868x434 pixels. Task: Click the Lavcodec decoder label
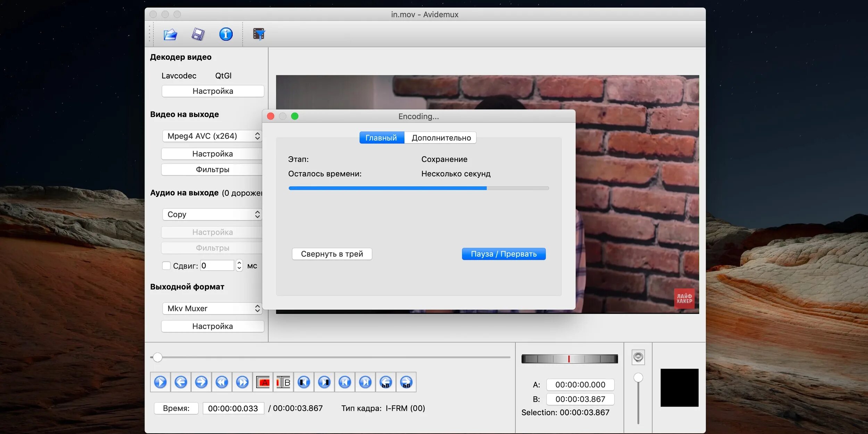[x=179, y=76]
